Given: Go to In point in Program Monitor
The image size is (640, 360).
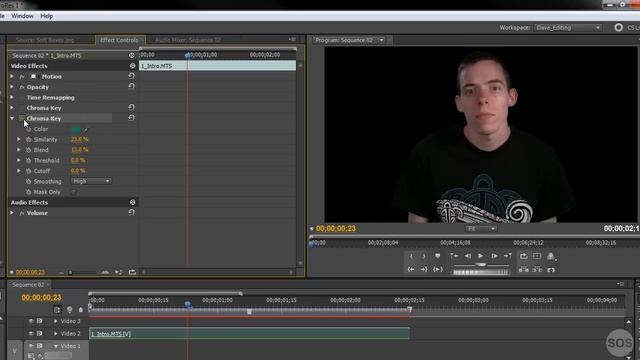Looking at the screenshot, I should tap(411, 269).
